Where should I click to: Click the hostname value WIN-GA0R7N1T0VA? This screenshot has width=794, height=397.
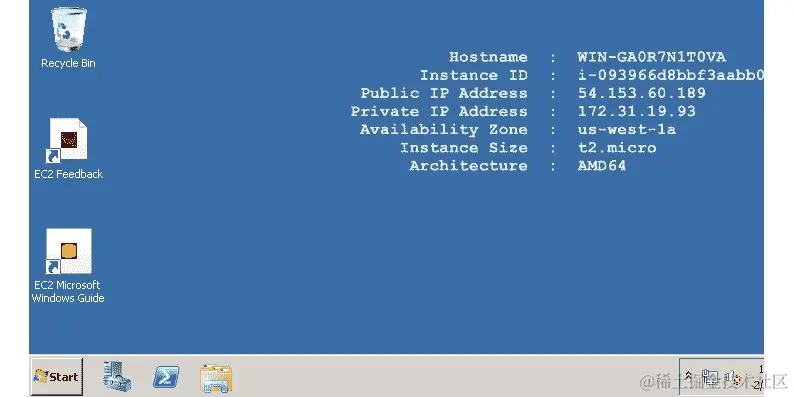coord(652,57)
